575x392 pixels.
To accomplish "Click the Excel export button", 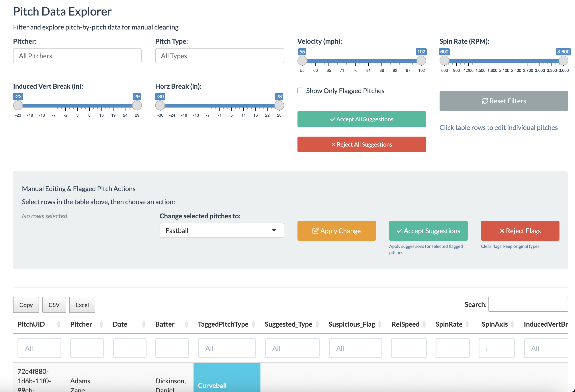I will point(82,305).
